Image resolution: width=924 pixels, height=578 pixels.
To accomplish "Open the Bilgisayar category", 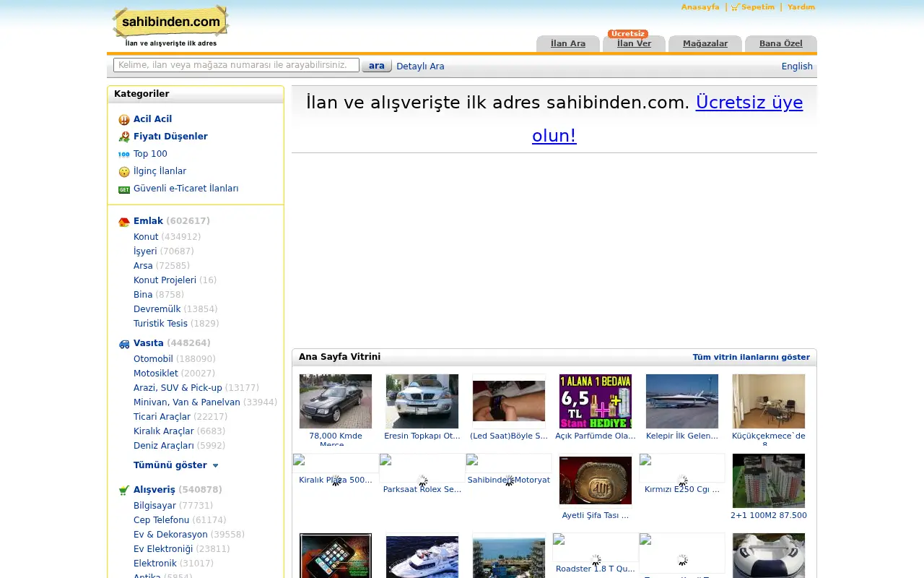I will 154,506.
